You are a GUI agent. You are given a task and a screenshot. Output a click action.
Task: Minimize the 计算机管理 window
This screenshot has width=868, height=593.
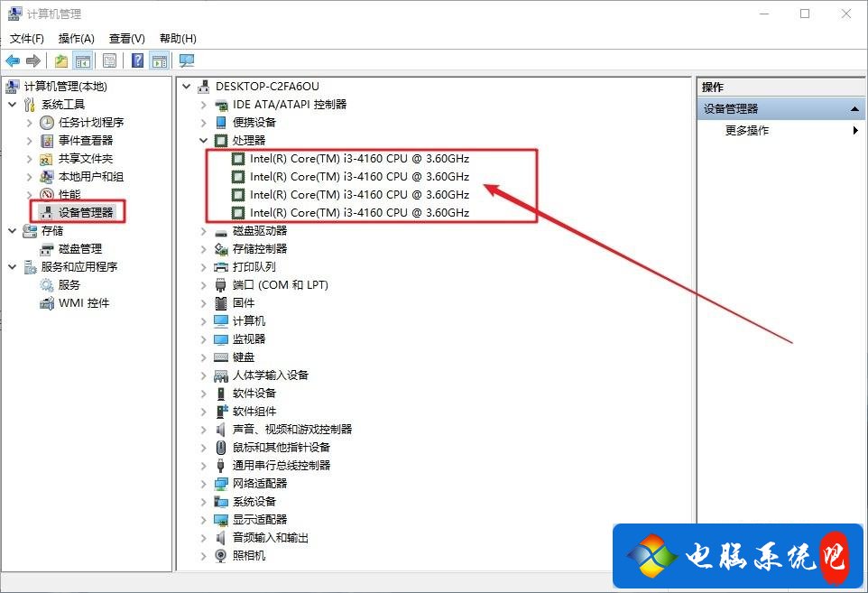point(764,14)
